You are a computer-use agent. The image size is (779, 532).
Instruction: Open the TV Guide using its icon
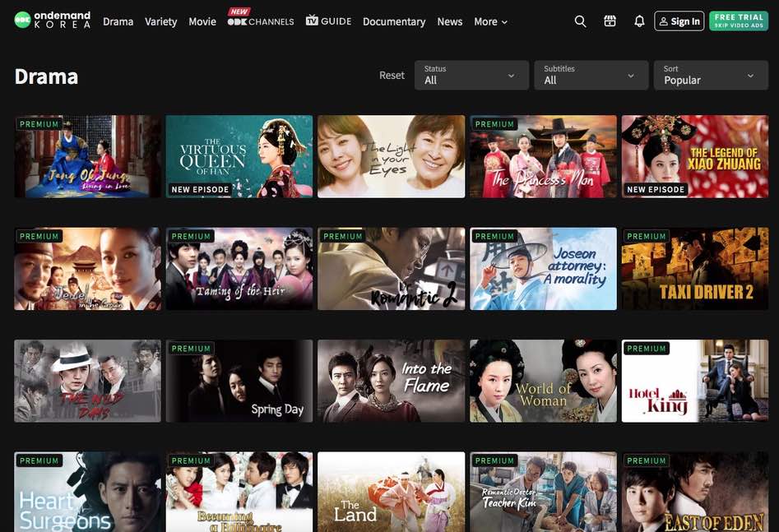tap(315, 21)
